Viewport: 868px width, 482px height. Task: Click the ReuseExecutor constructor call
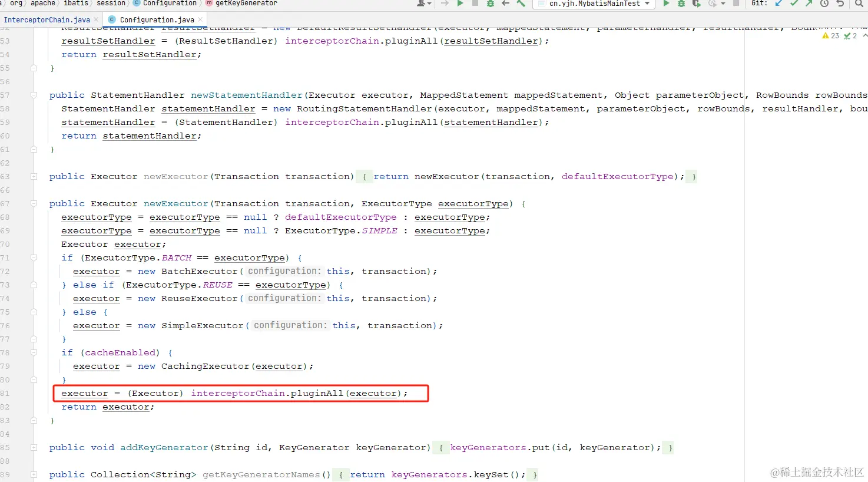pyautogui.click(x=199, y=298)
